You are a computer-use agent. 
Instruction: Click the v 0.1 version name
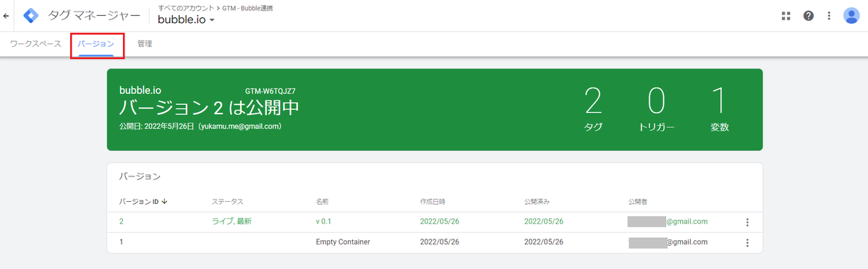(323, 221)
